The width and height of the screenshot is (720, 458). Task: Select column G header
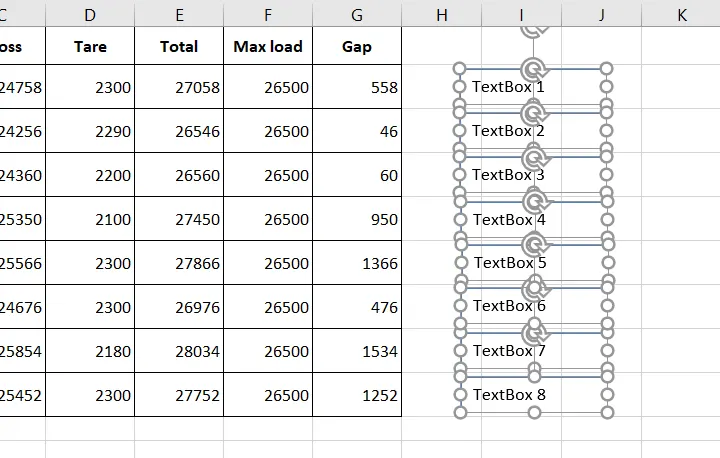[357, 14]
